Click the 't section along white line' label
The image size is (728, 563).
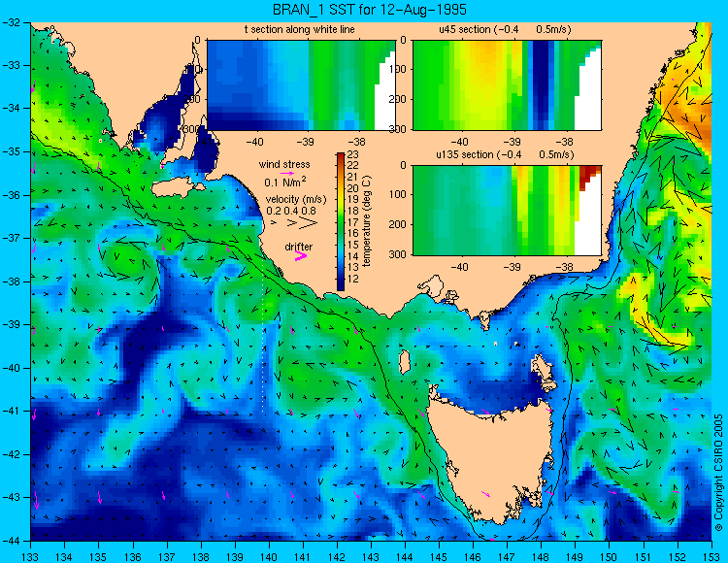pos(300,30)
